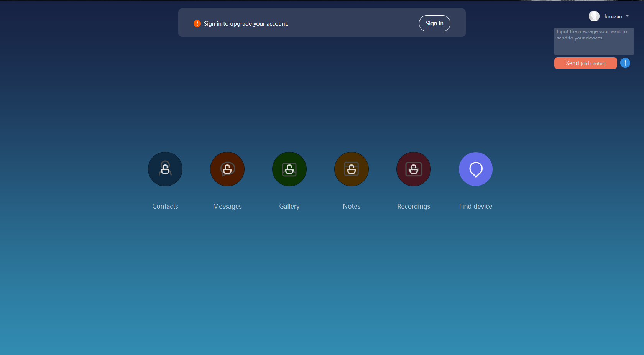The height and width of the screenshot is (355, 644).
Task: Choose the Notes text label
Action: [x=352, y=206]
